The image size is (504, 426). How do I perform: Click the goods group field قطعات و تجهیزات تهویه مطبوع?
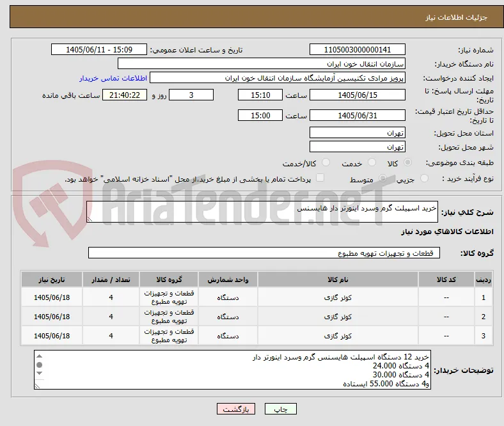(264, 253)
